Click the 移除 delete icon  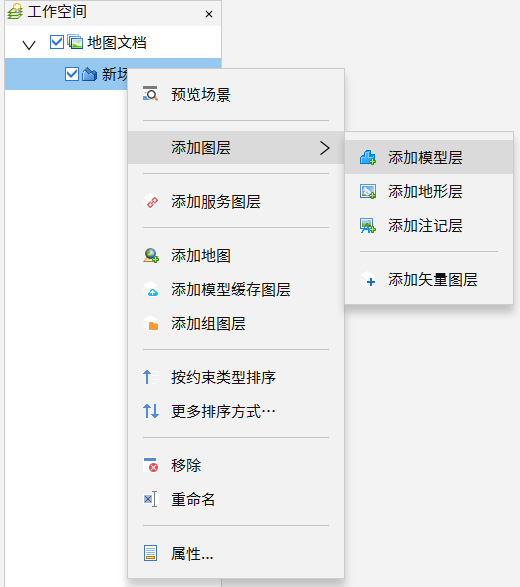click(x=150, y=465)
